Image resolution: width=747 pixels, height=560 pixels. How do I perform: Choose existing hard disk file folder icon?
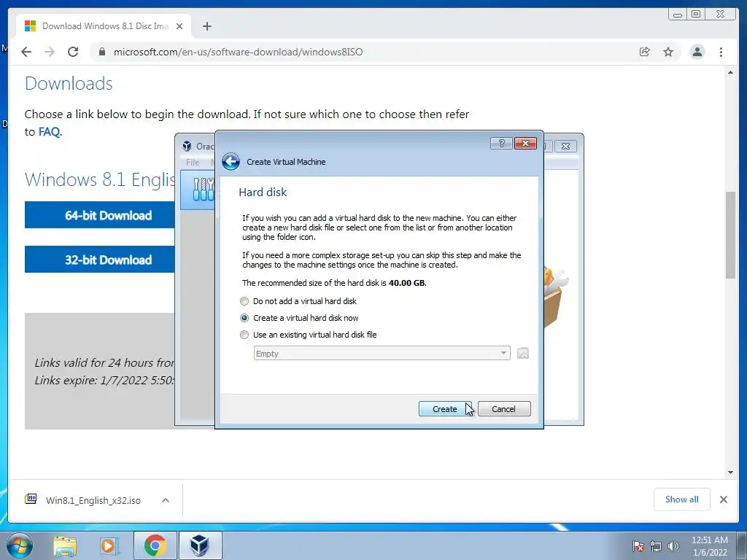click(522, 354)
